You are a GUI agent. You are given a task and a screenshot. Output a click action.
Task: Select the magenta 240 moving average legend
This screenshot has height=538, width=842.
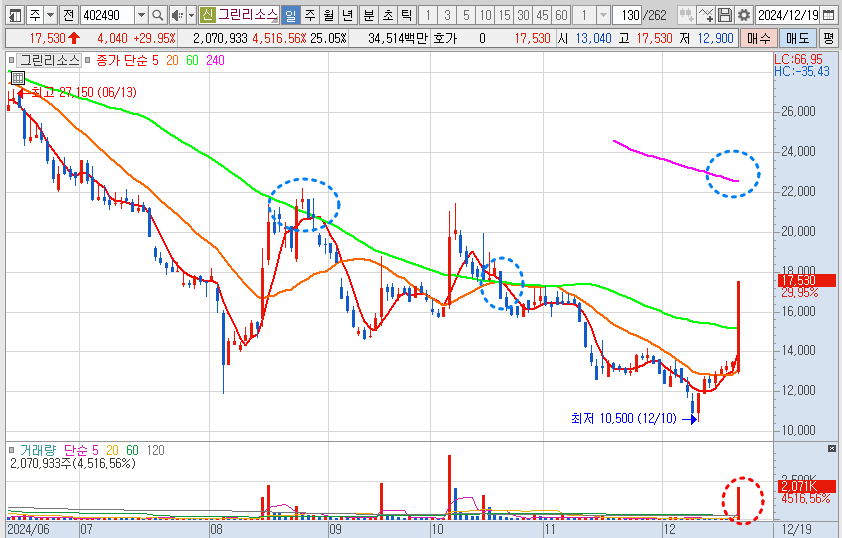point(215,60)
